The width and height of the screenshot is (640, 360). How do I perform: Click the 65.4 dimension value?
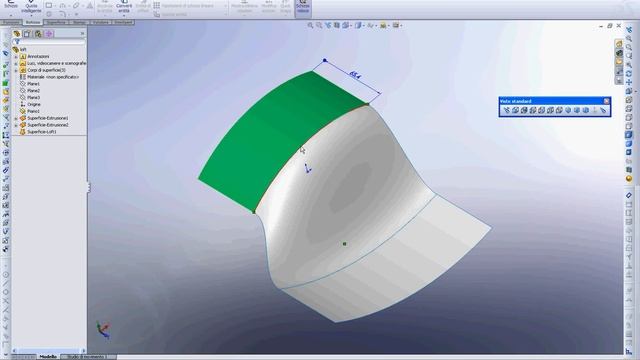[355, 75]
